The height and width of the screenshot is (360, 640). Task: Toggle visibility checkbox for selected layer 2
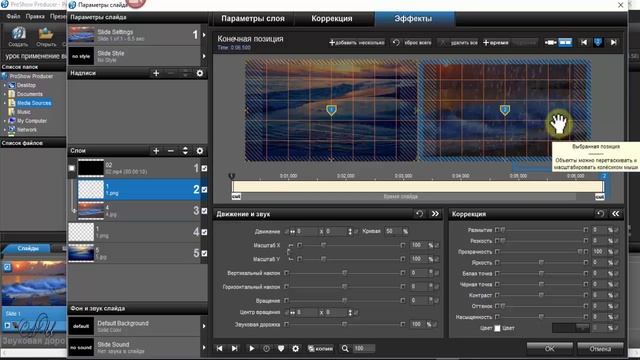204,190
